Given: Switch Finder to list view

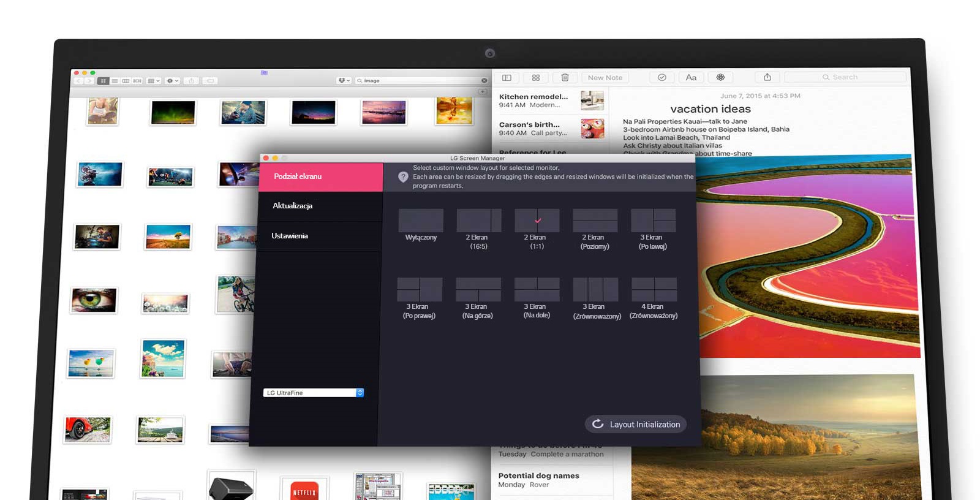Looking at the screenshot, I should click(x=115, y=81).
